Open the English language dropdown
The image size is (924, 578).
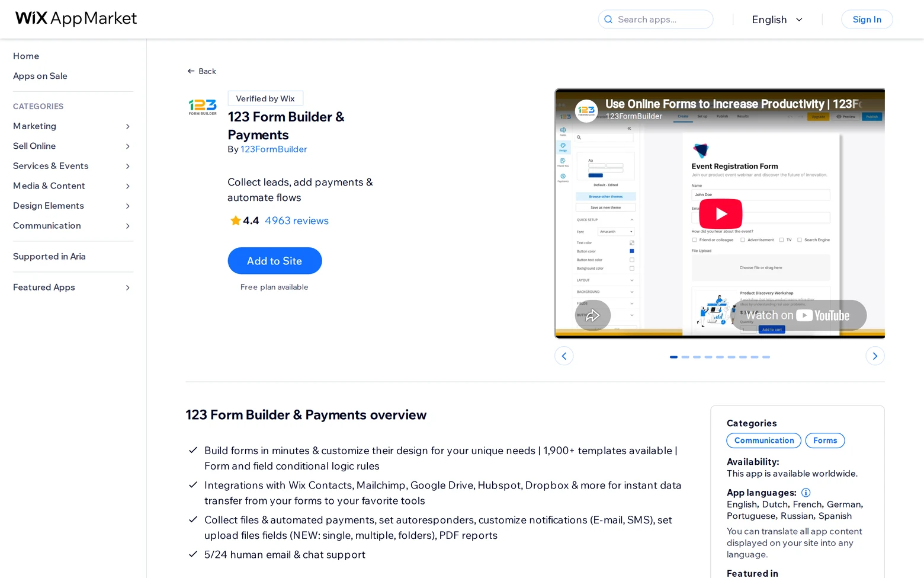point(777,20)
